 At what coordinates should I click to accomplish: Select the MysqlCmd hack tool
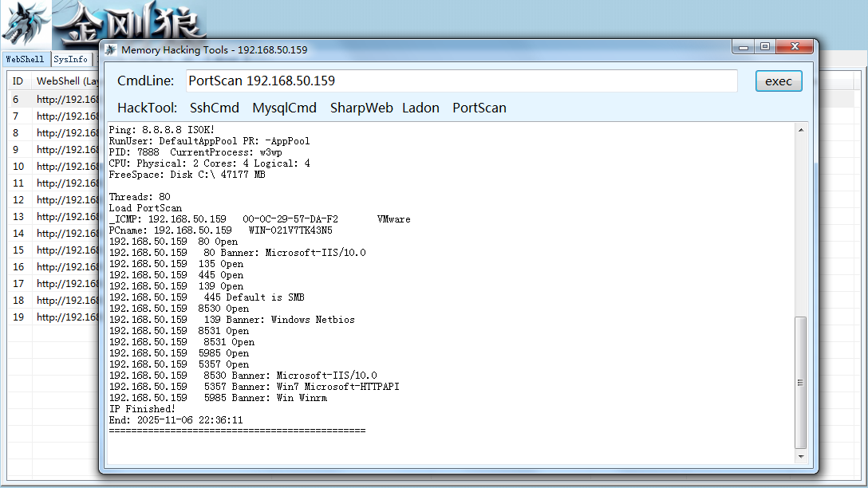pyautogui.click(x=284, y=108)
